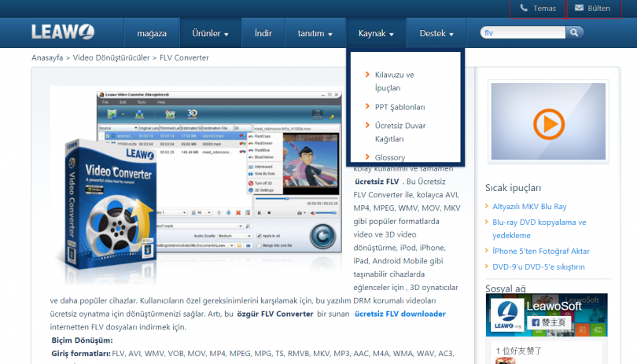Click the Facebook icon in LeawoSoft widget
637x364 pixels.
click(x=536, y=322)
